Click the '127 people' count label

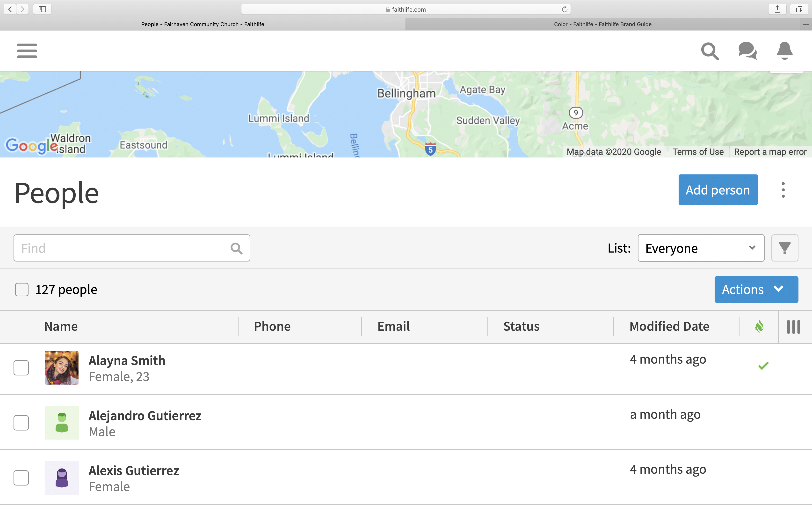tap(66, 289)
